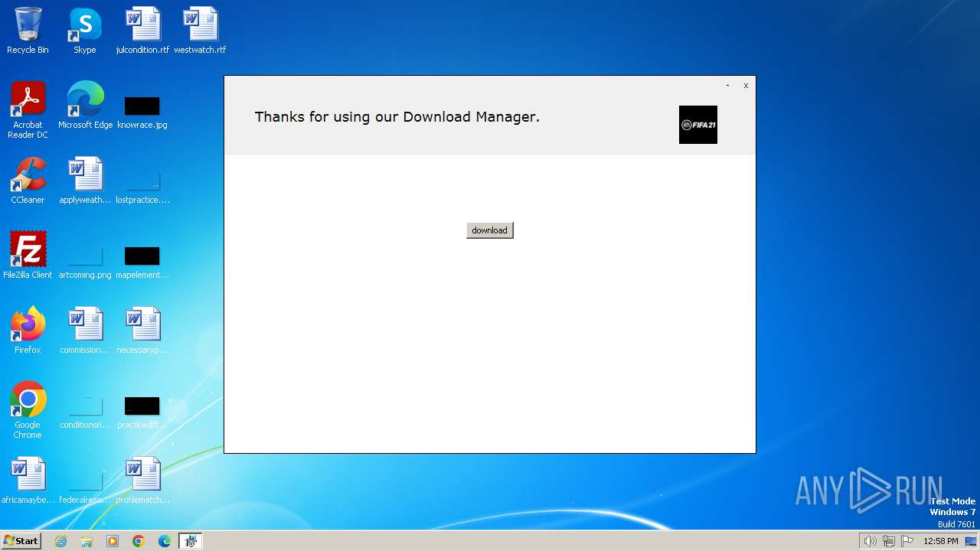This screenshot has width=980, height=551.
Task: Click the 12:58 PM taskbar clock
Action: (941, 541)
